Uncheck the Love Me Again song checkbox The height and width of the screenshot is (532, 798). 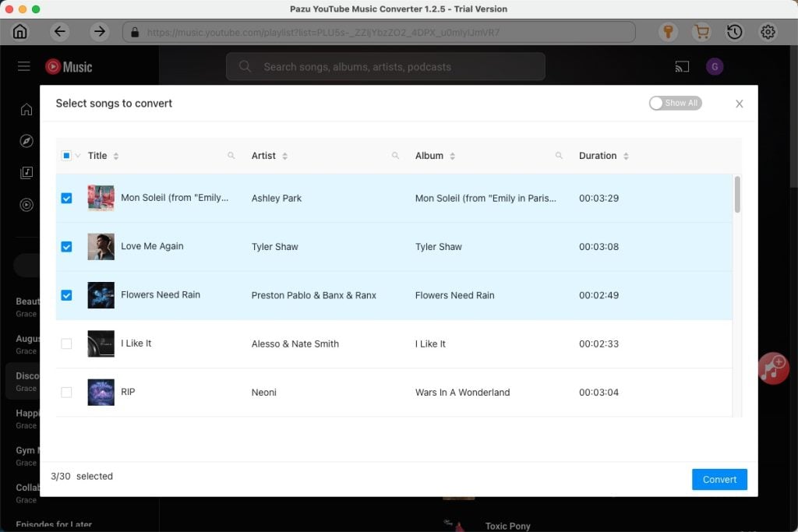tap(66, 246)
